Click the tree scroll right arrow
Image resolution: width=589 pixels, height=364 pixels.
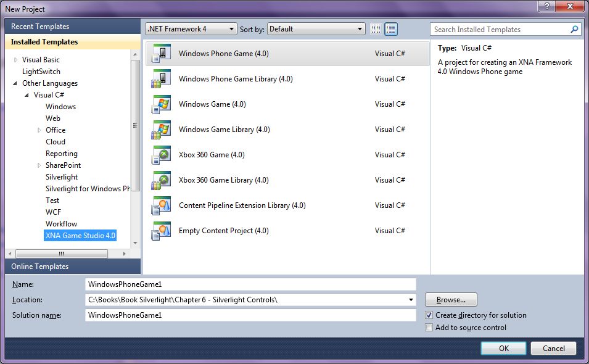[125, 254]
